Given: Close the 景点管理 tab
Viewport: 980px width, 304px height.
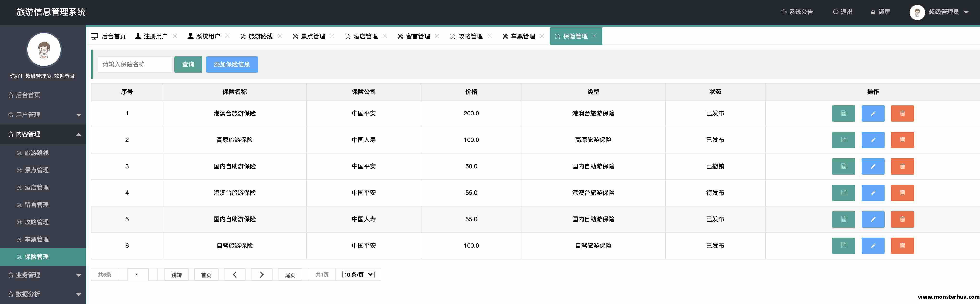Looking at the screenshot, I should [x=333, y=36].
